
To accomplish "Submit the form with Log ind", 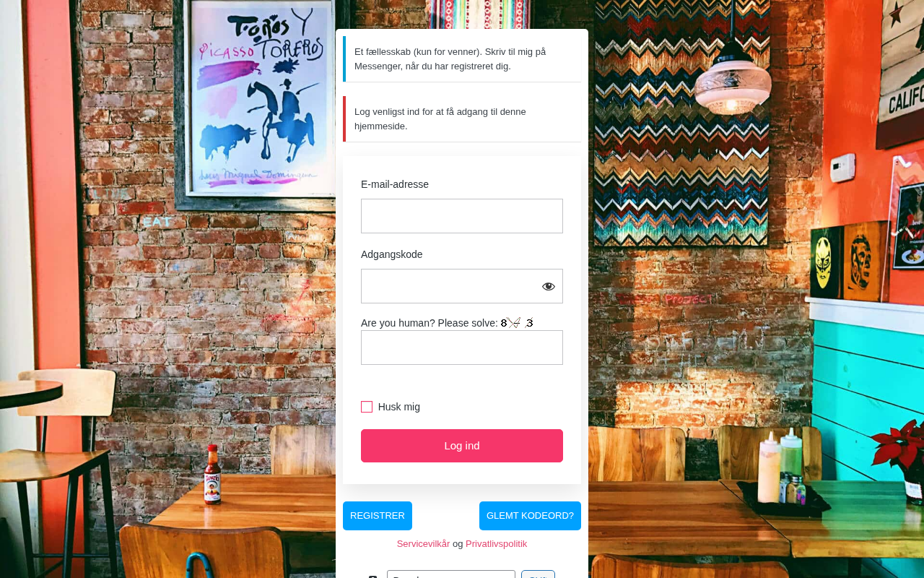I will [x=462, y=446].
